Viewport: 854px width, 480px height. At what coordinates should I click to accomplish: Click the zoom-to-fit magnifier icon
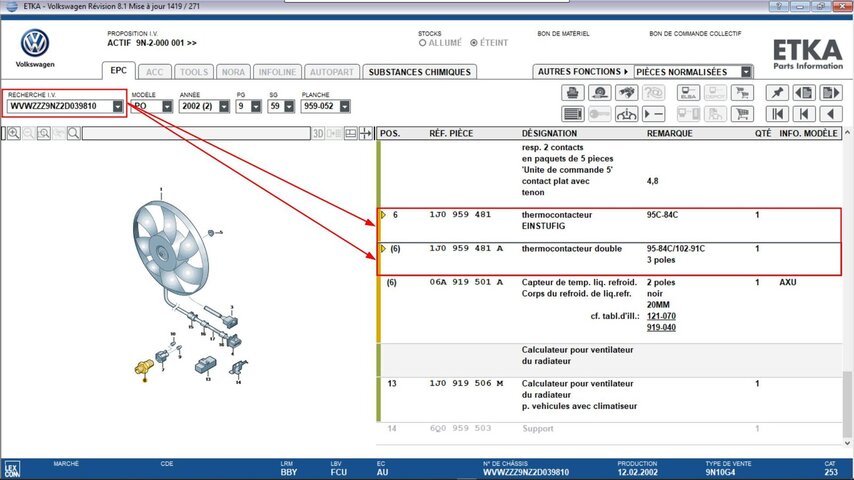44,133
